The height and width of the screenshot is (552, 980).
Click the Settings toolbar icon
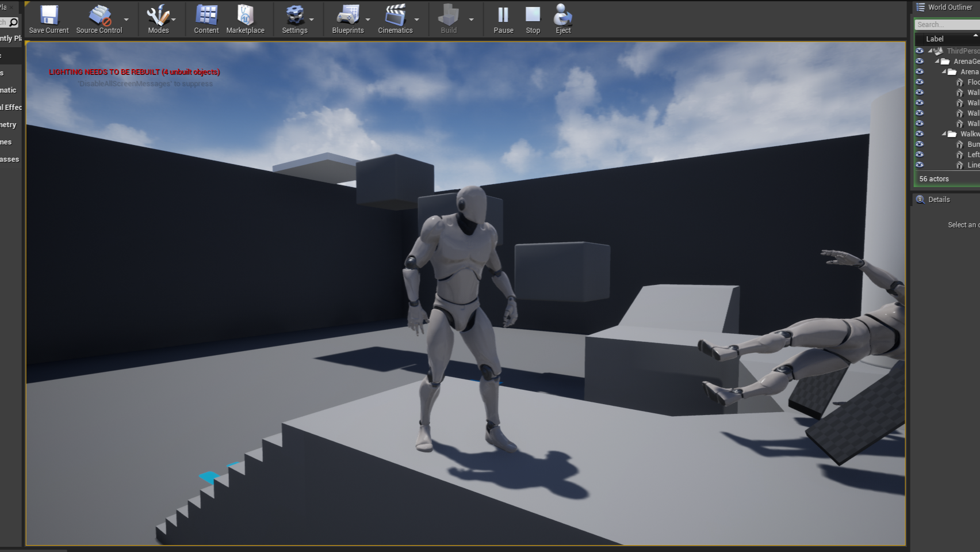tap(296, 14)
